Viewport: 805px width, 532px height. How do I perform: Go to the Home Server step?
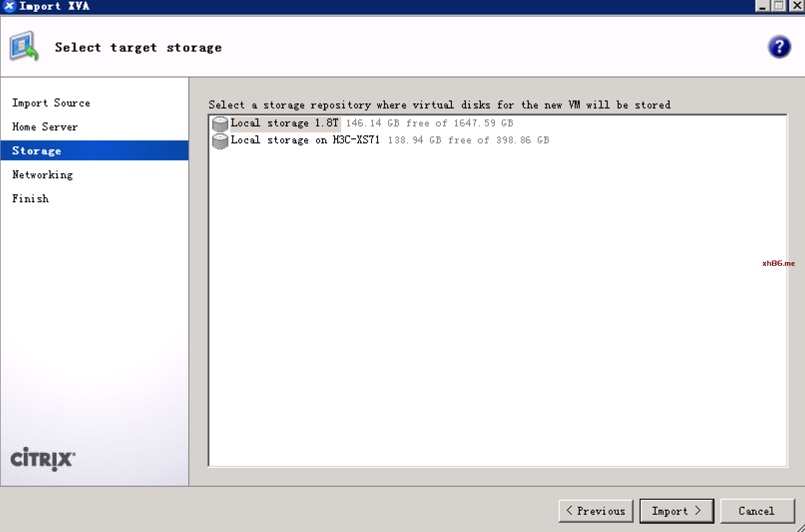(45, 127)
